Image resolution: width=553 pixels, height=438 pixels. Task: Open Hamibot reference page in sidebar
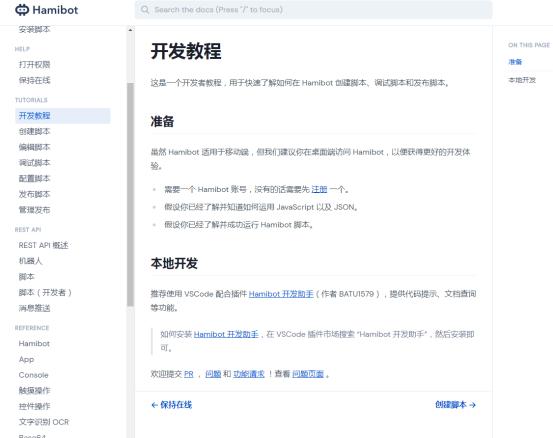pyautogui.click(x=34, y=343)
